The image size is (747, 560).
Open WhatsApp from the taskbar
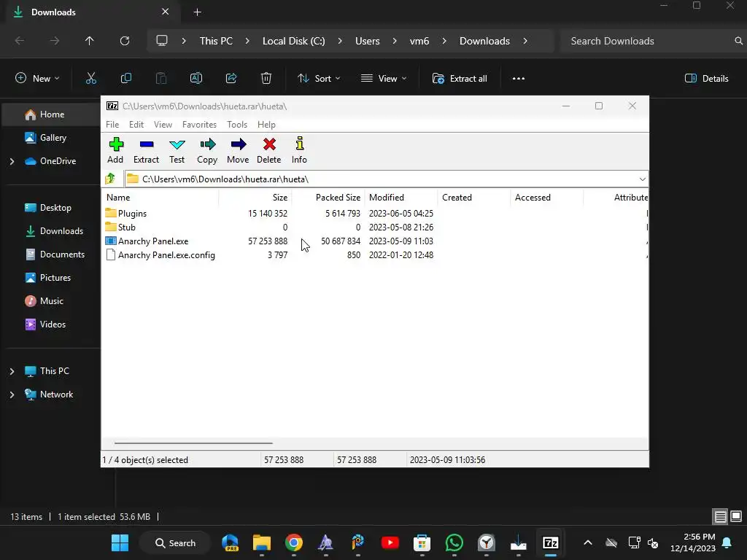click(454, 542)
